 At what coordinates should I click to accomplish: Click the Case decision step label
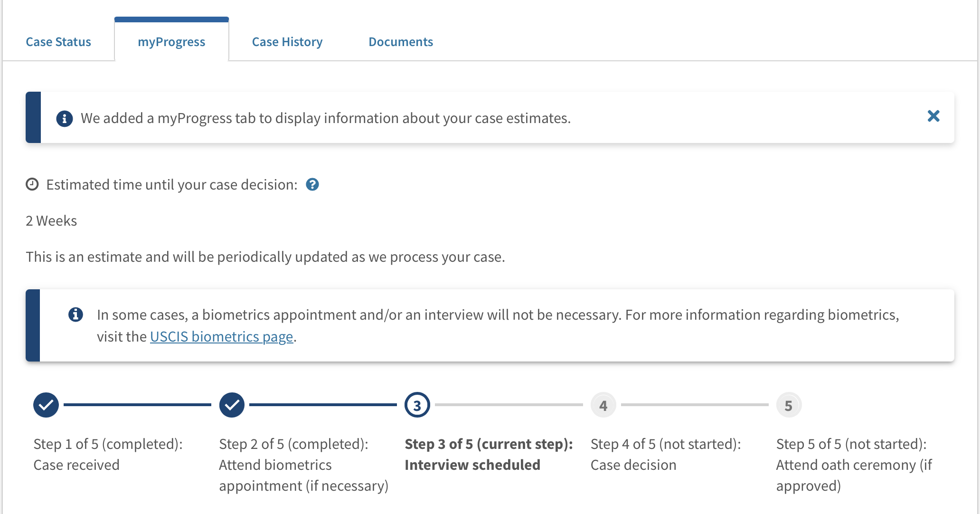pyautogui.click(x=633, y=465)
